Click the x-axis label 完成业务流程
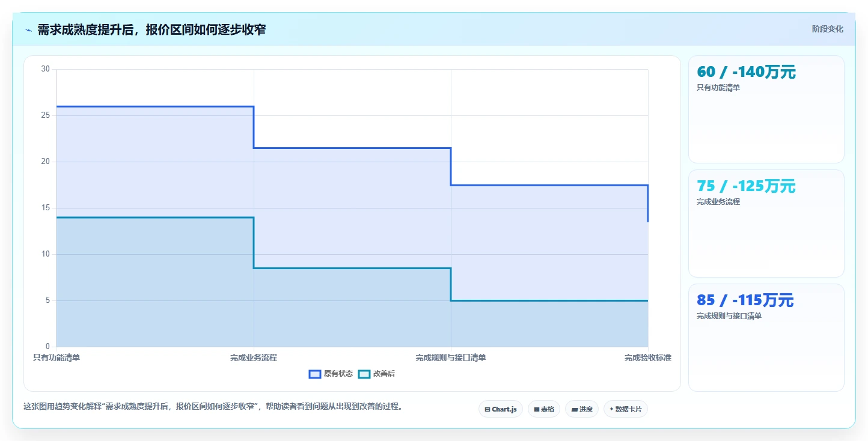868x441 pixels. click(x=254, y=357)
